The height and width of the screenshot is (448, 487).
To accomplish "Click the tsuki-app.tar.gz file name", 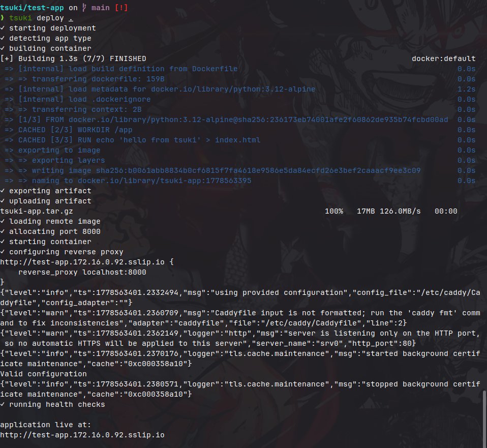I will (36, 211).
